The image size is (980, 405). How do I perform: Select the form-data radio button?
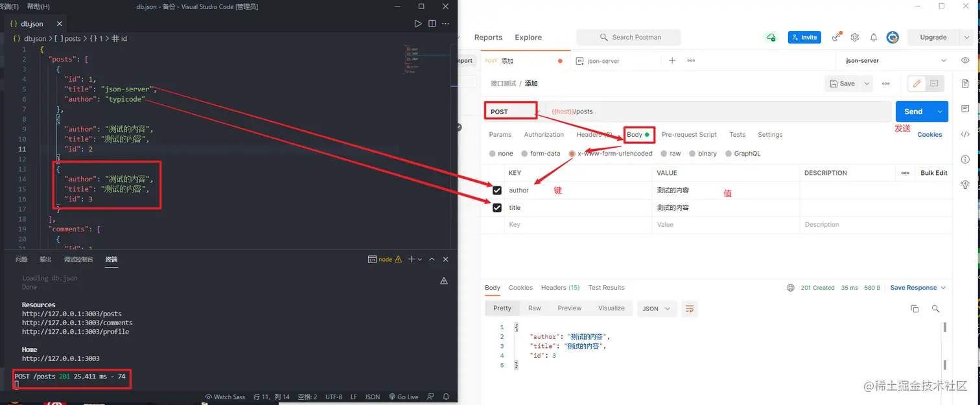coord(524,154)
